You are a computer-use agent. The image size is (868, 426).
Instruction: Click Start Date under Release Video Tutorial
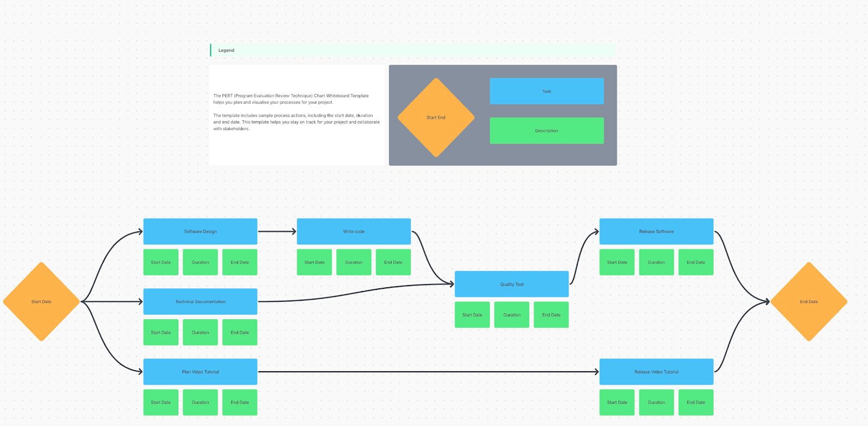click(x=617, y=403)
